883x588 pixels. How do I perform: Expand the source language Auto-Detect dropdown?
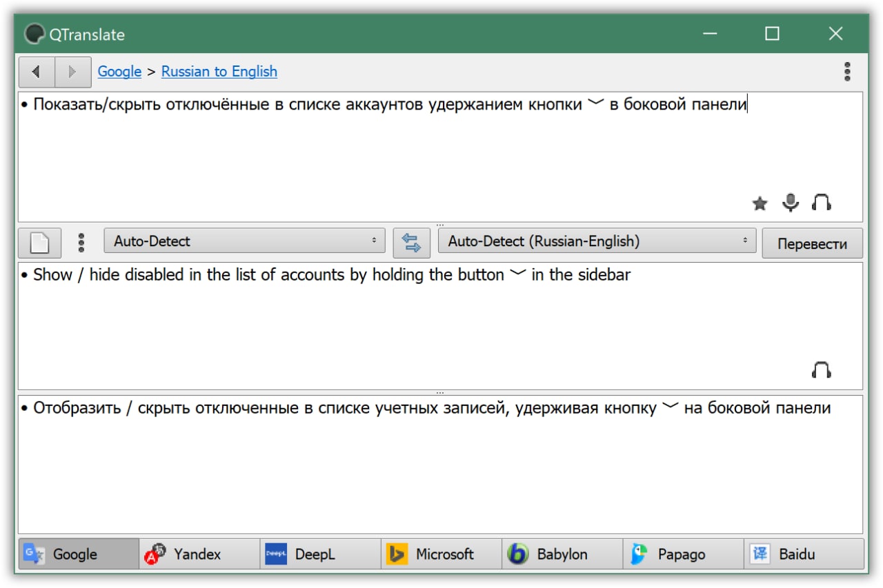(x=246, y=241)
